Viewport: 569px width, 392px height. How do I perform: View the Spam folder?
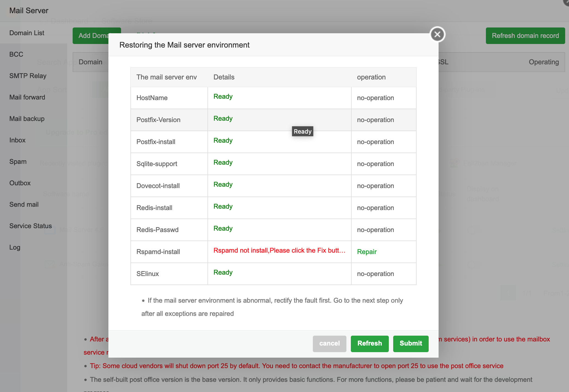point(18,162)
